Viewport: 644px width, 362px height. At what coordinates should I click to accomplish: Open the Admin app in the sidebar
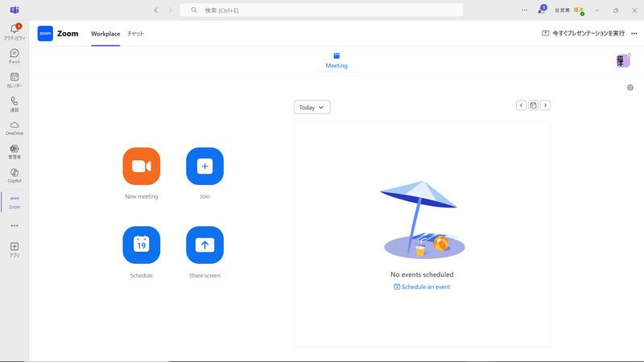[x=14, y=151]
